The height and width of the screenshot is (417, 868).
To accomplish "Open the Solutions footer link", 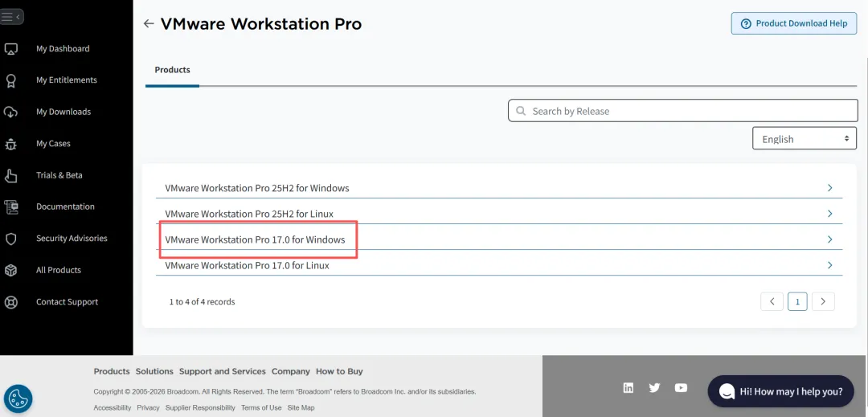I will click(x=154, y=372).
